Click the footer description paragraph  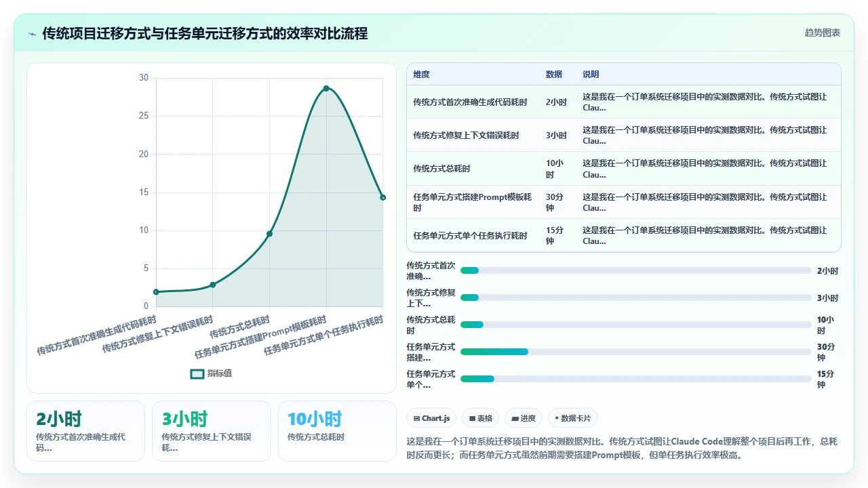click(623, 448)
